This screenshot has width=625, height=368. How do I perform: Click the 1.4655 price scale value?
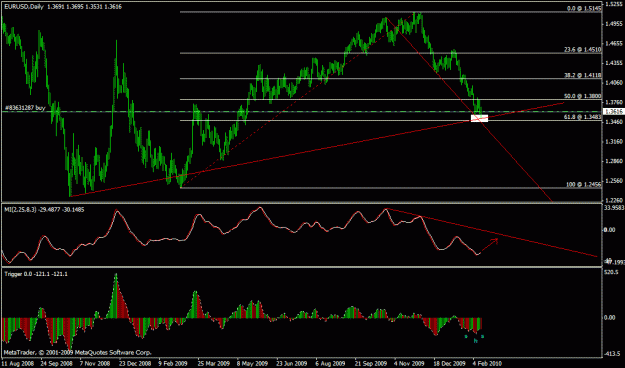[614, 43]
